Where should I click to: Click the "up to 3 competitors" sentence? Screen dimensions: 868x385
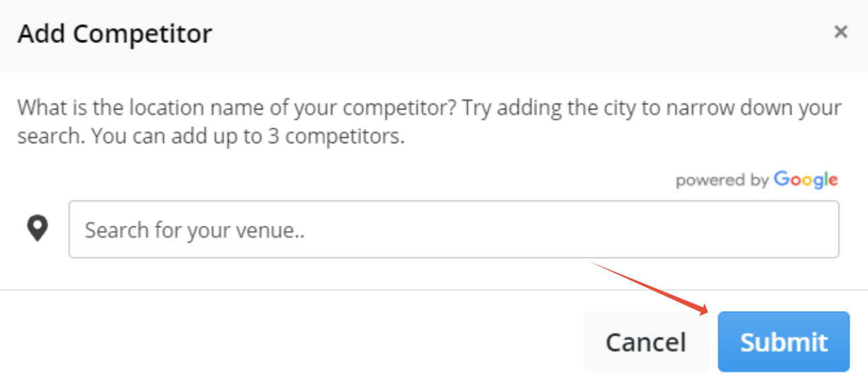(x=248, y=137)
